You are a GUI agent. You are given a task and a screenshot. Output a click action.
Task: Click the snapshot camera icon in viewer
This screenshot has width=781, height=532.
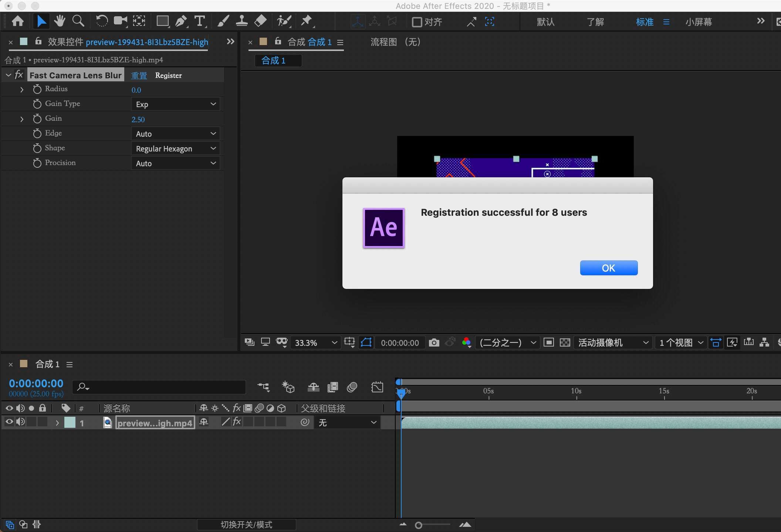(434, 342)
